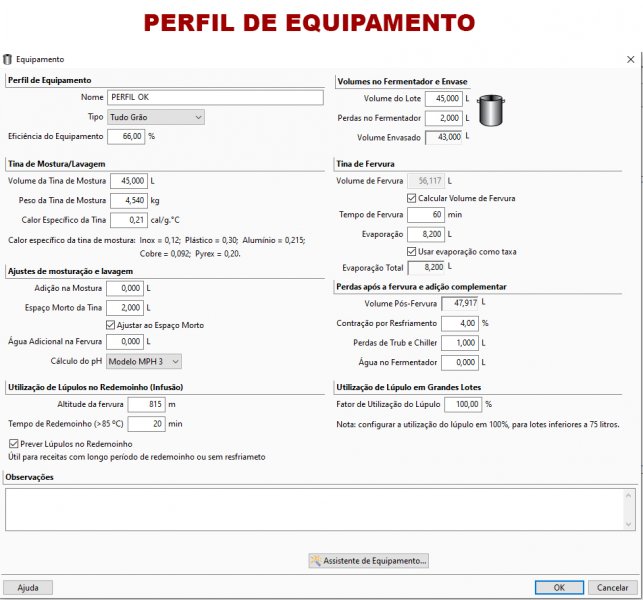
Task: Click the Volume de Fervura field
Action: (426, 181)
